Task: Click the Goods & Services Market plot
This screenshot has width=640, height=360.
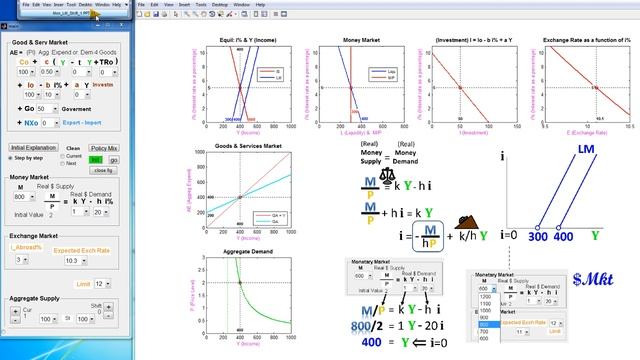Action: coord(249,190)
